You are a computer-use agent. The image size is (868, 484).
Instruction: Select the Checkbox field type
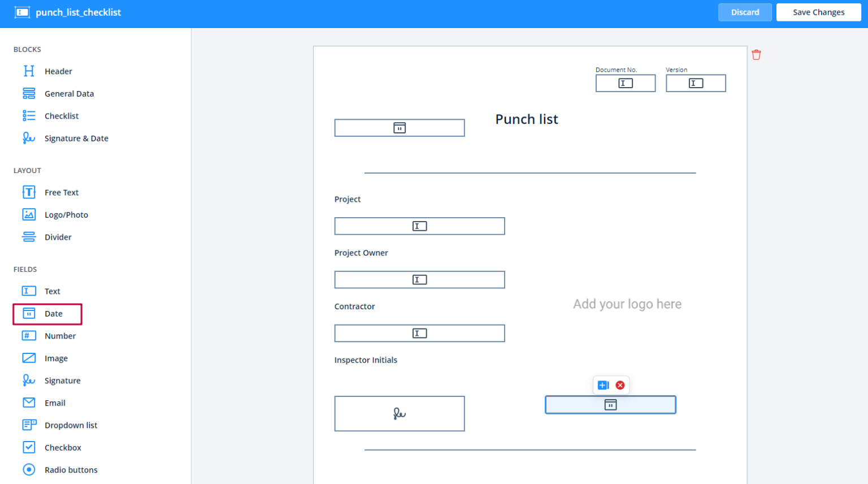coord(63,448)
